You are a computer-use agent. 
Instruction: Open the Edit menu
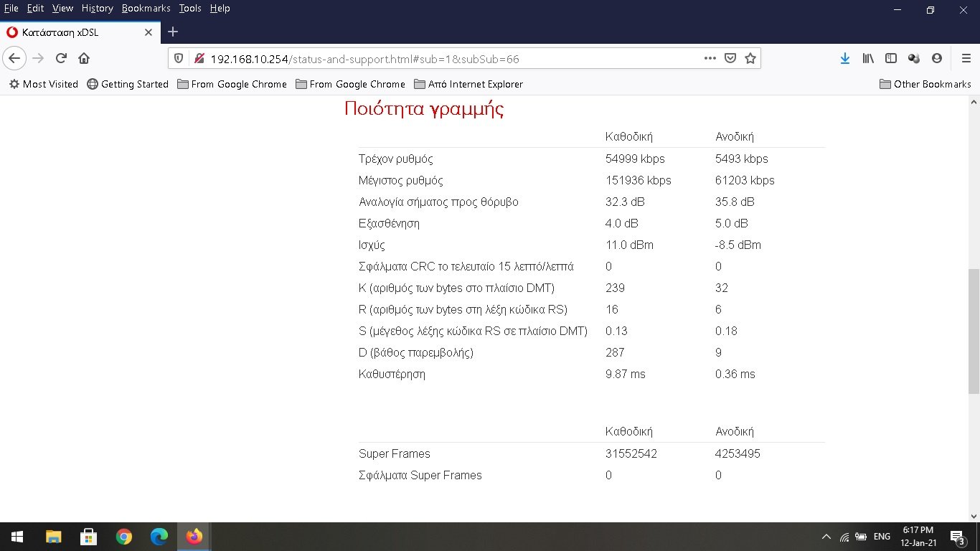[x=35, y=8]
